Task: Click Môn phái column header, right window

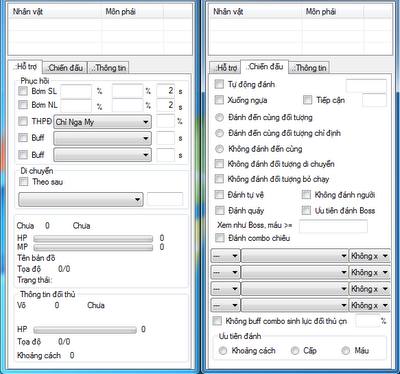Action: 333,12
